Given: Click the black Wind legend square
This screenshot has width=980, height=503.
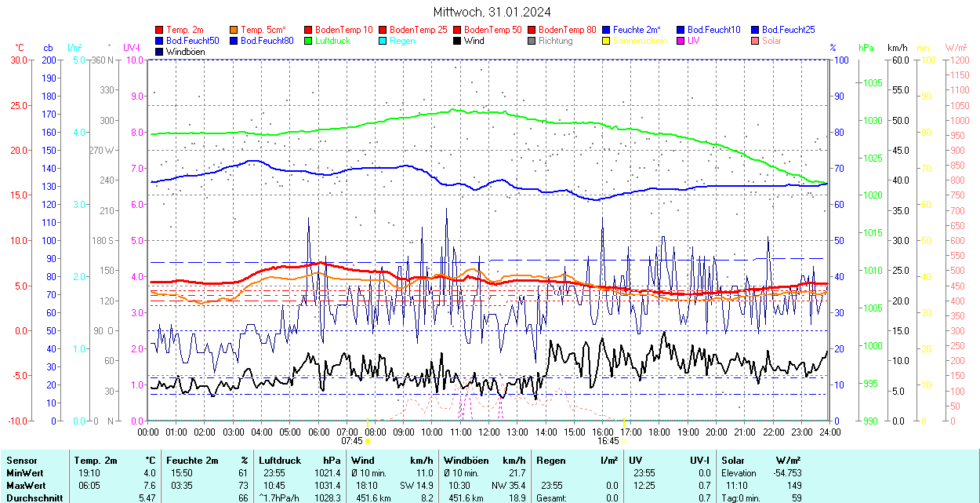Looking at the screenshot, I should point(458,41).
